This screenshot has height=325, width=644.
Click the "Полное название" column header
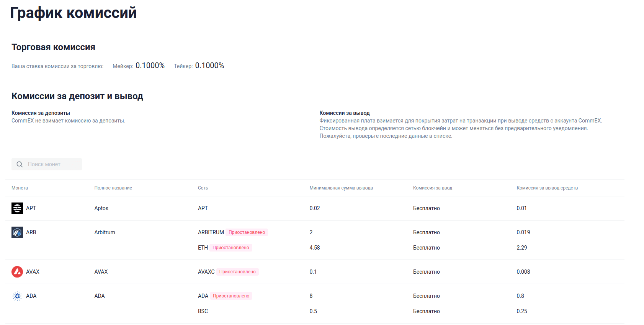pyautogui.click(x=113, y=188)
